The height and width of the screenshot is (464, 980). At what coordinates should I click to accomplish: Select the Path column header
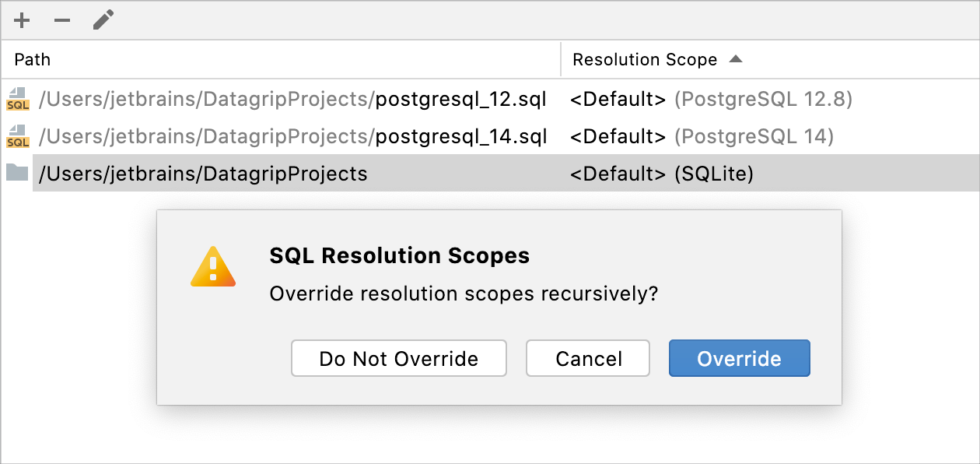32,59
